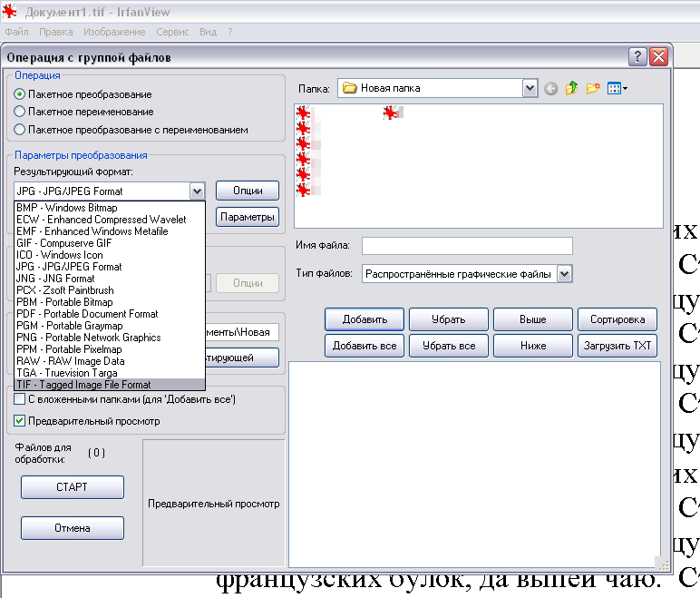
Task: Open the 'Тип файлов' dropdown
Action: [564, 273]
